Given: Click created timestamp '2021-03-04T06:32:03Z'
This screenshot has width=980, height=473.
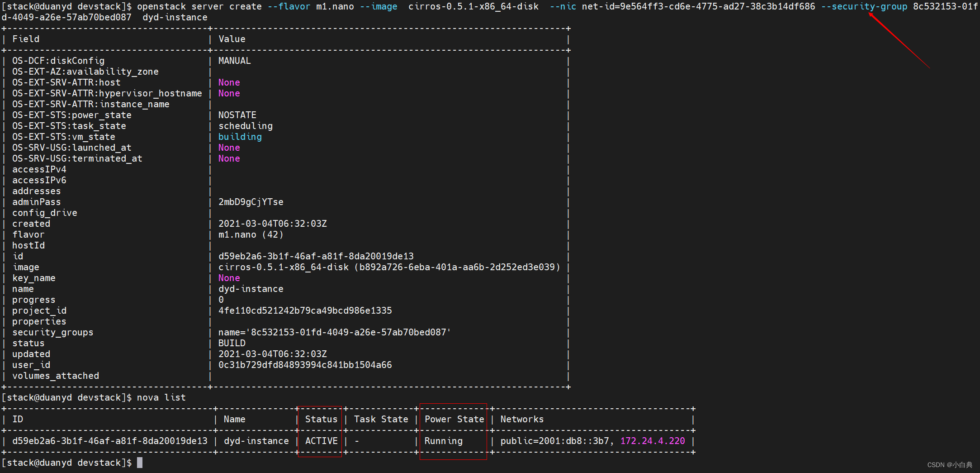Looking at the screenshot, I should tap(273, 224).
